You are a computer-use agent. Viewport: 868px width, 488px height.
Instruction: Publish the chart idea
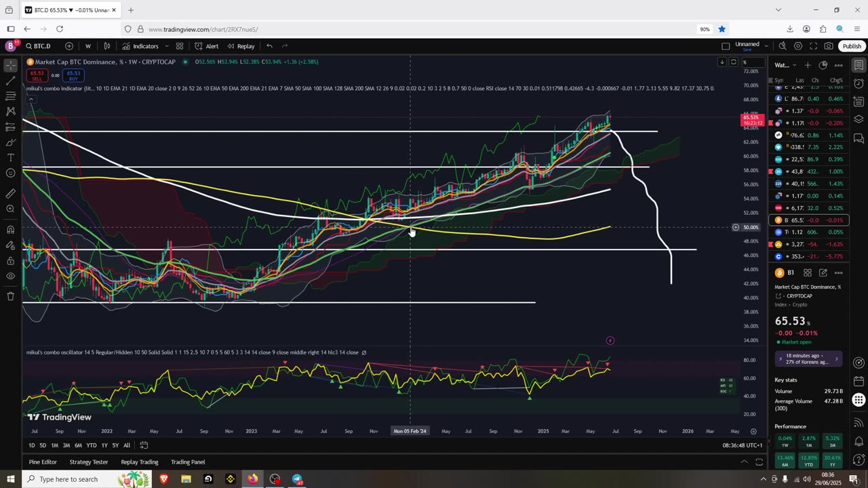click(x=852, y=46)
